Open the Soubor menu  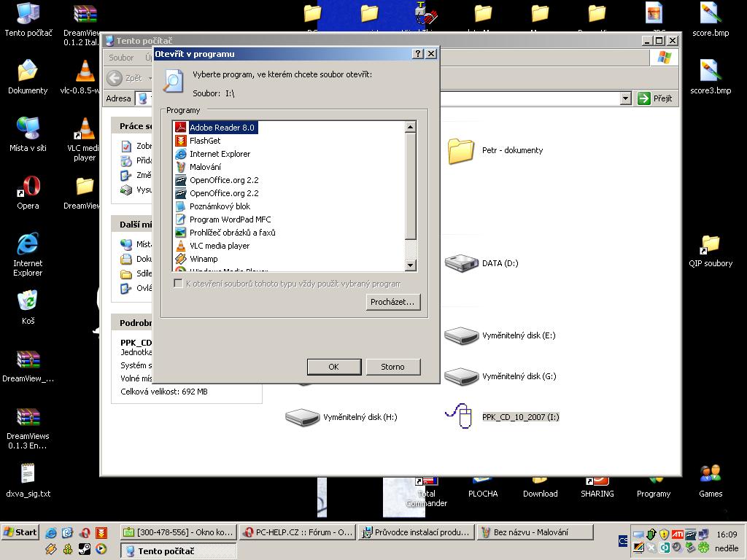121,58
